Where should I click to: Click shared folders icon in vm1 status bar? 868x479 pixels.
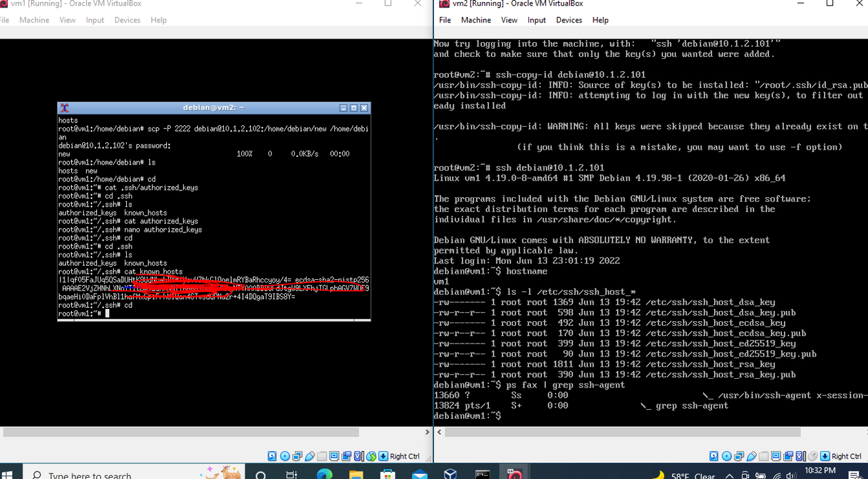[x=321, y=456]
